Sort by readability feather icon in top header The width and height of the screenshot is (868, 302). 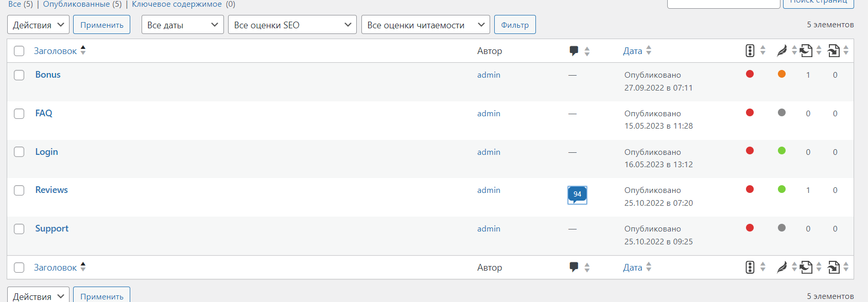782,50
